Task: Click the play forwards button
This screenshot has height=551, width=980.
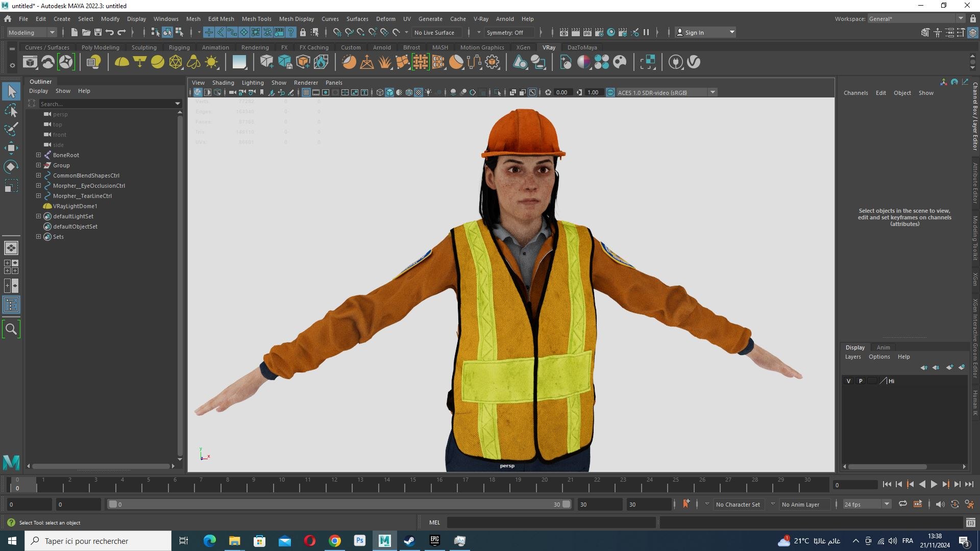Action: coord(934,484)
